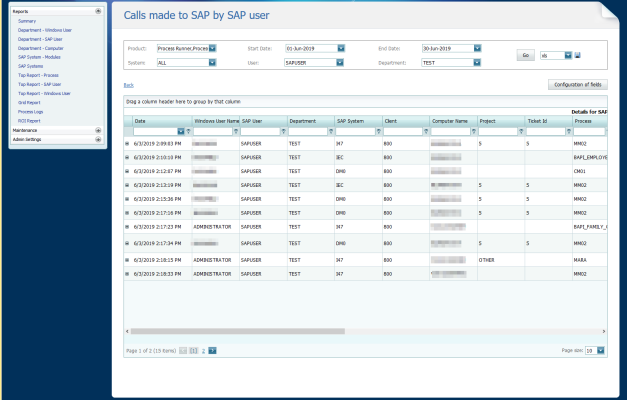Click the Client filter input field
Image resolution: width=627 pixels, height=400 pixels.
coord(403,131)
